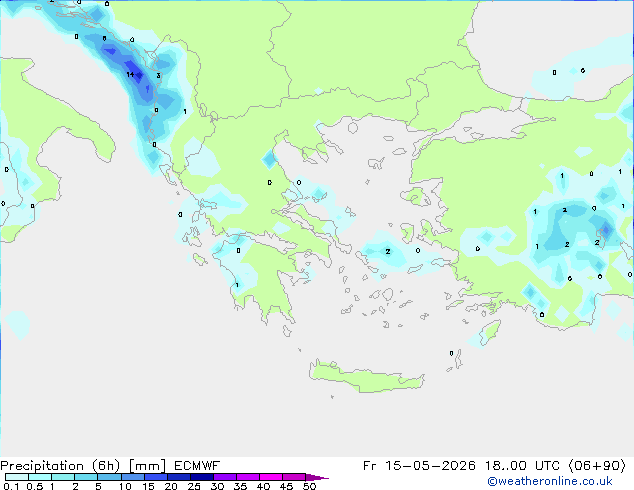This screenshot has height=490, width=634.
Task: Click the 2–5 mm legend color swatch
Action: click(x=86, y=477)
